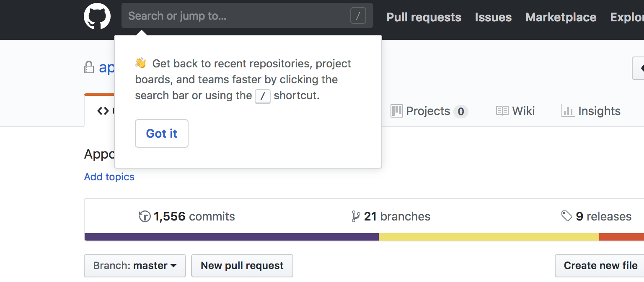
Task: Click the purple segment of the language bar
Action: point(231,237)
